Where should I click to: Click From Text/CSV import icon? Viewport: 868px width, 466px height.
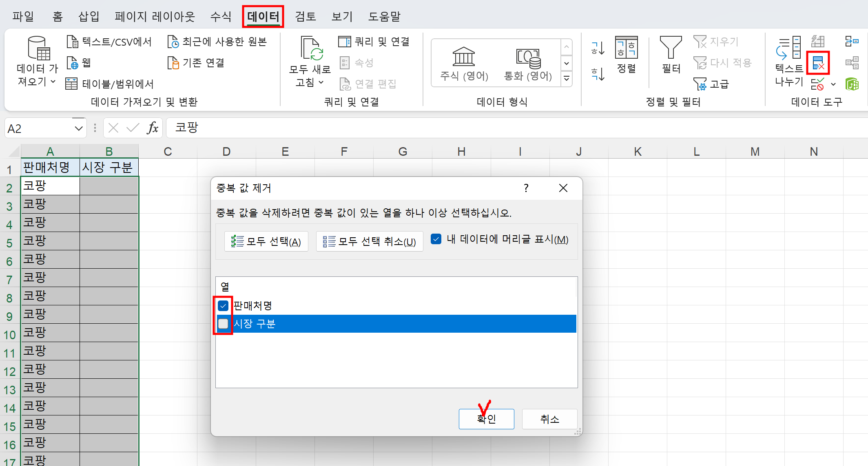73,42
